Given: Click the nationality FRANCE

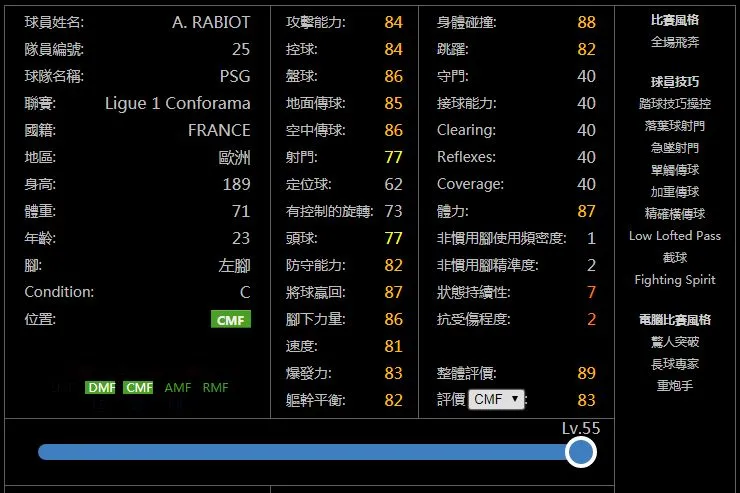Looking at the screenshot, I should tap(219, 130).
